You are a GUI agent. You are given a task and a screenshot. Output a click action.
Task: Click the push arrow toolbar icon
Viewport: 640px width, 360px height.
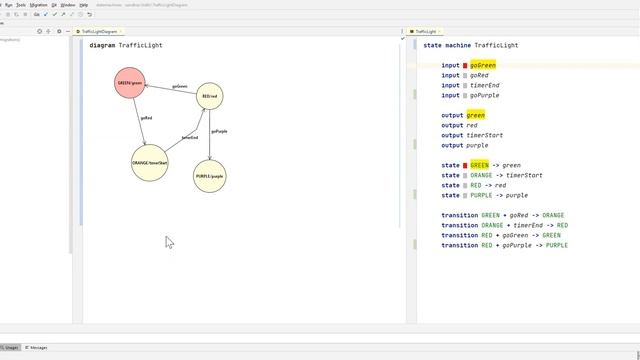[63, 14]
